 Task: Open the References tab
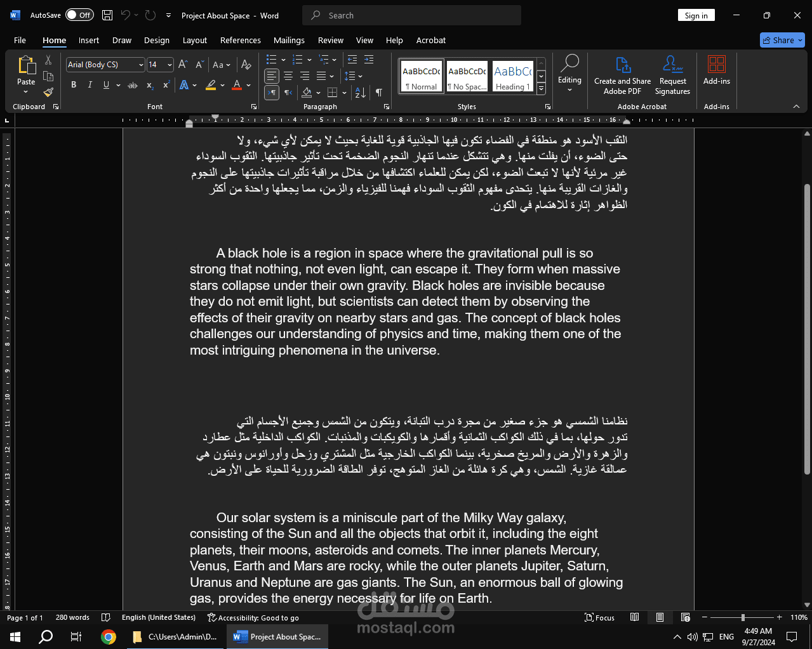241,40
